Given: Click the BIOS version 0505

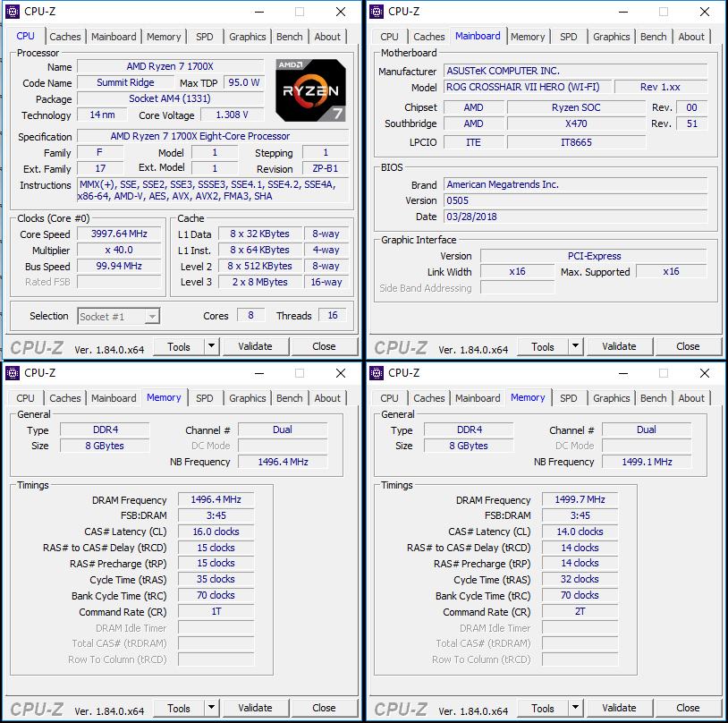Looking at the screenshot, I should (x=575, y=200).
